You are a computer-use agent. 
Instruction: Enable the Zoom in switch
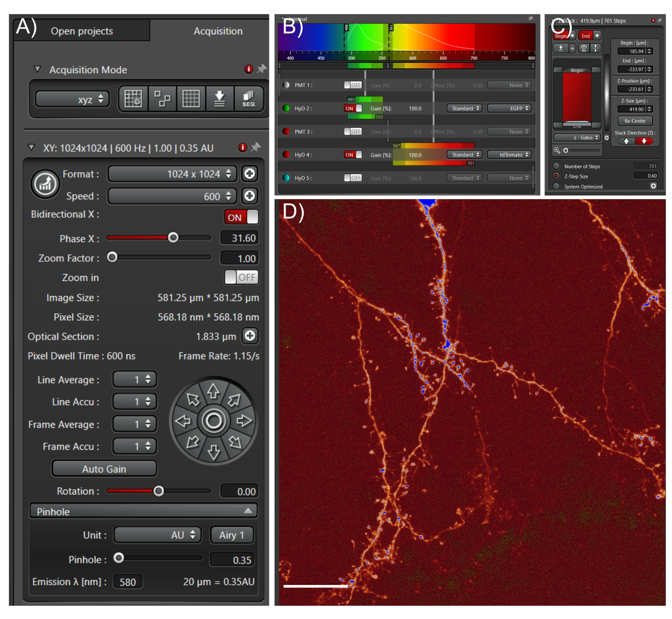tap(241, 278)
